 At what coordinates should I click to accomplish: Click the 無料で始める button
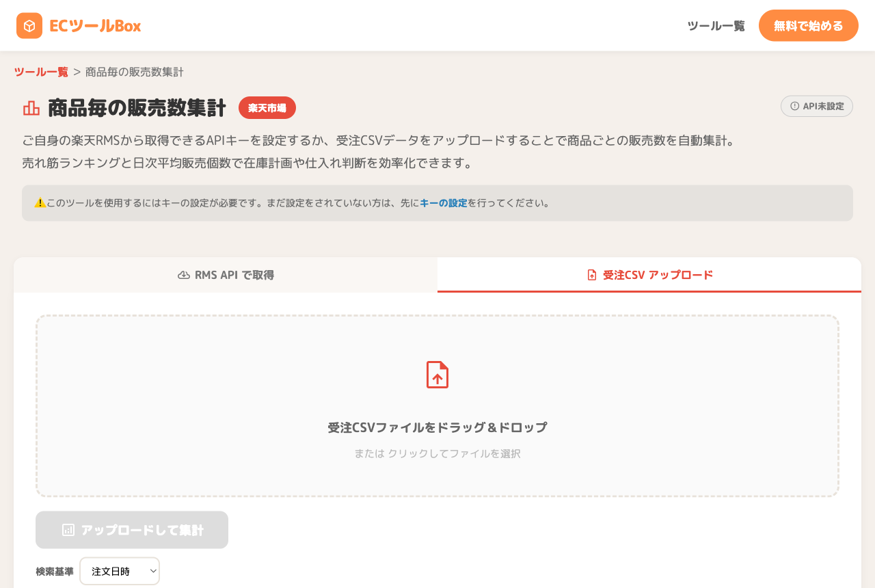coord(809,26)
